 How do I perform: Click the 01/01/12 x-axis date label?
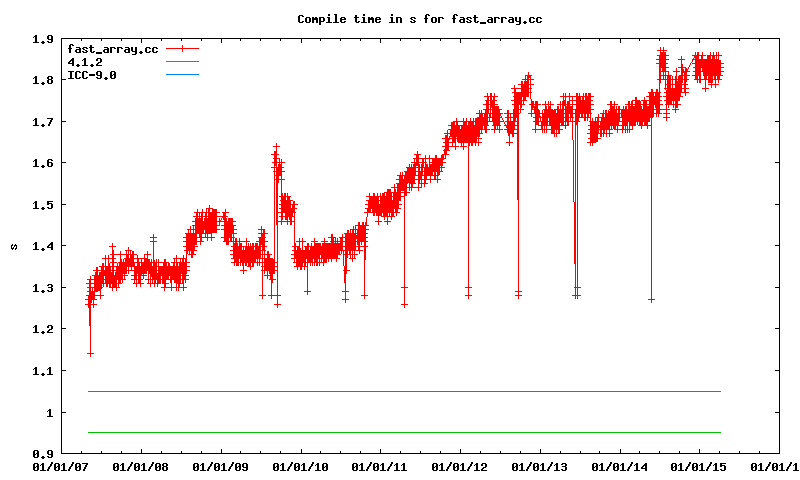tap(460, 466)
